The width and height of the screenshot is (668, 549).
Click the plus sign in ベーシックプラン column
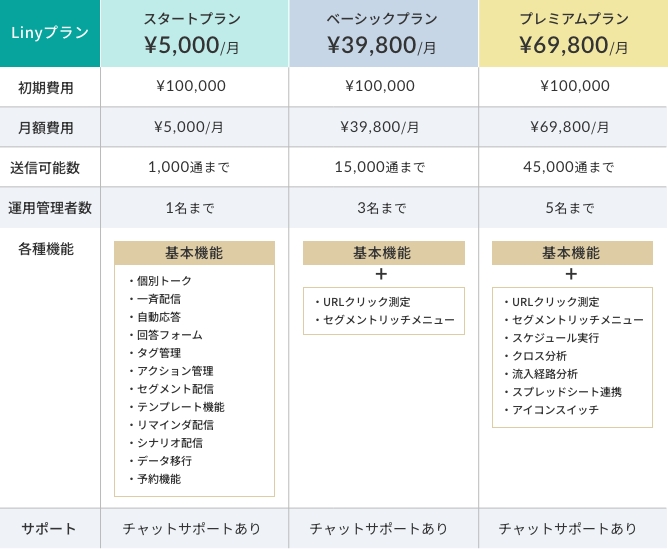(381, 274)
